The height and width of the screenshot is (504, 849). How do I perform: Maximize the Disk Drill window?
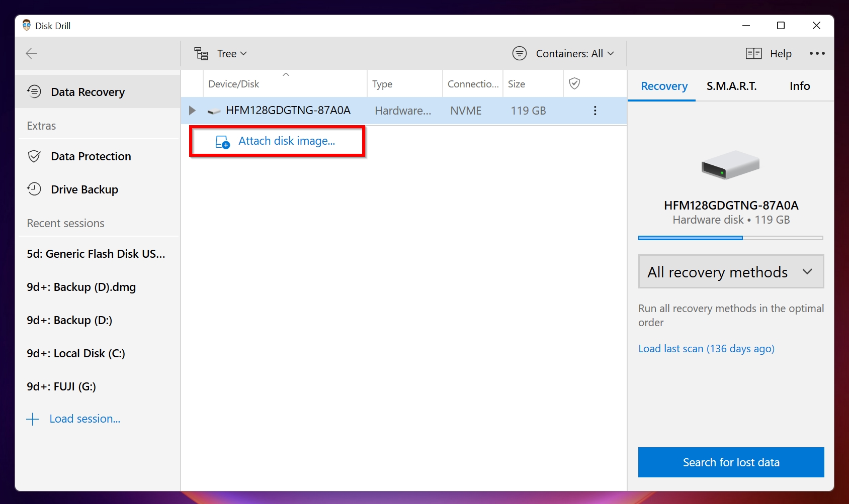781,26
